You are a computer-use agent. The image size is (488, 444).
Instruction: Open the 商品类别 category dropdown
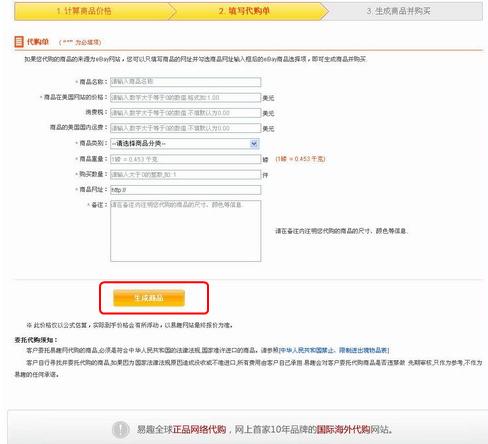point(185,144)
